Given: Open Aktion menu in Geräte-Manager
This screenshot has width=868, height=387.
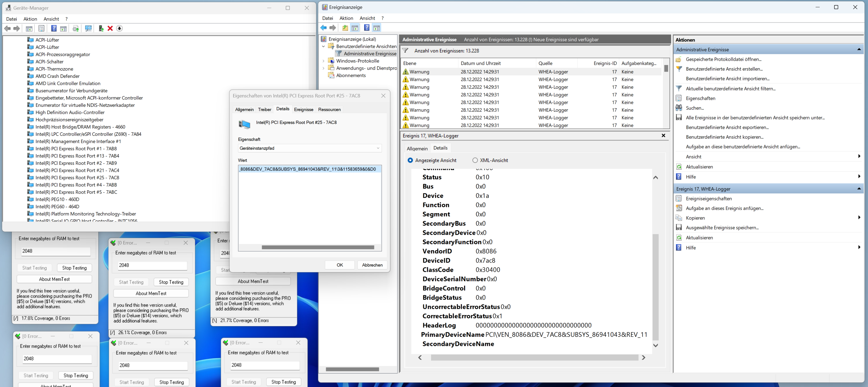Looking at the screenshot, I should 30,19.
